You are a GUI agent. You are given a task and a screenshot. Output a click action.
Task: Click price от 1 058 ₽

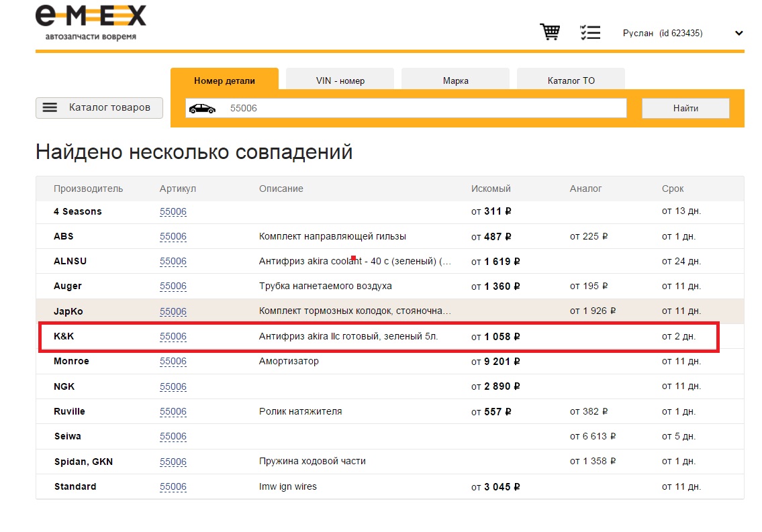495,336
